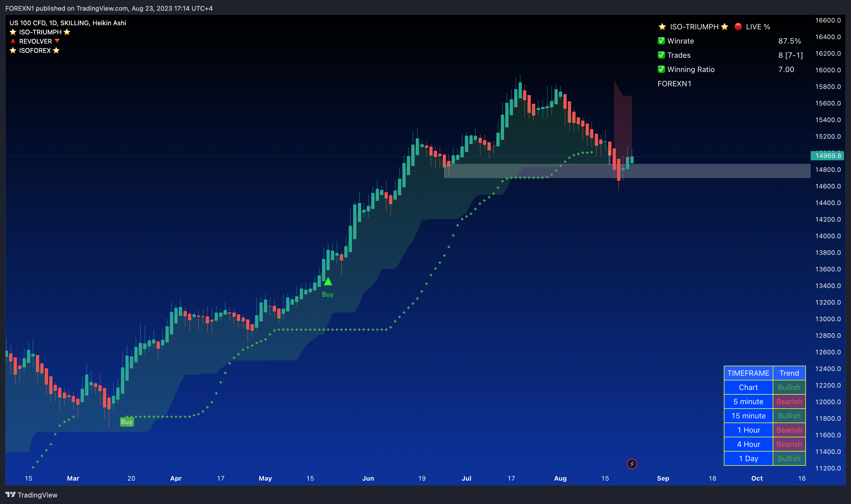Click the 1 Hour timeframe cell
The width and height of the screenshot is (851, 504).
click(x=748, y=430)
